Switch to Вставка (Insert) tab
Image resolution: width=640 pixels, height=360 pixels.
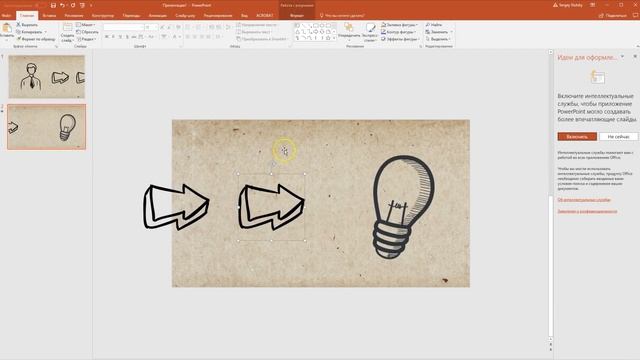(49, 16)
